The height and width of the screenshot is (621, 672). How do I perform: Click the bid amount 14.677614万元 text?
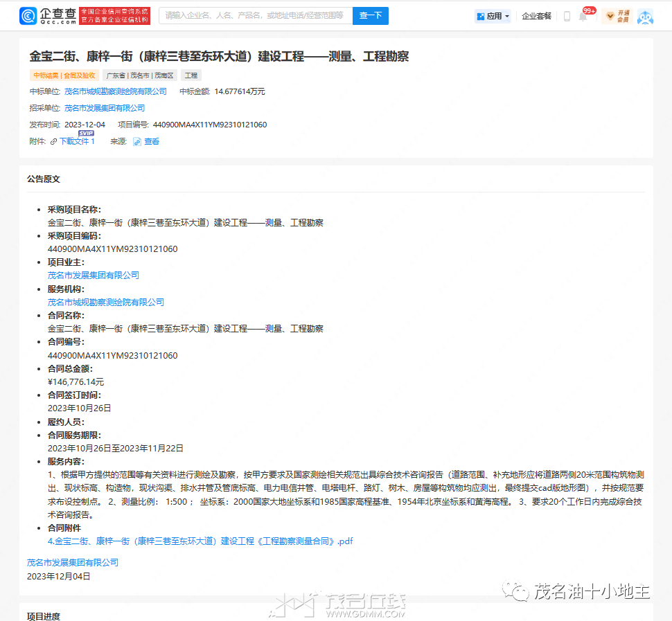coord(240,91)
